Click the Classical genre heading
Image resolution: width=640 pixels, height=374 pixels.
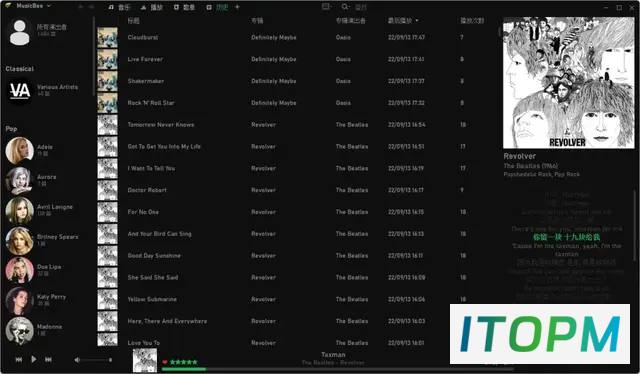20,69
